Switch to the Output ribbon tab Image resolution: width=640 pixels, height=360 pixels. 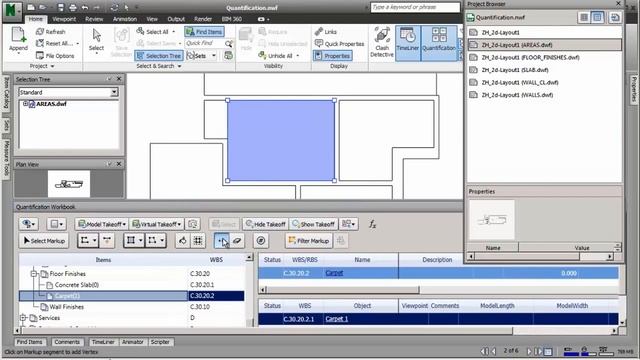pyautogui.click(x=176, y=19)
